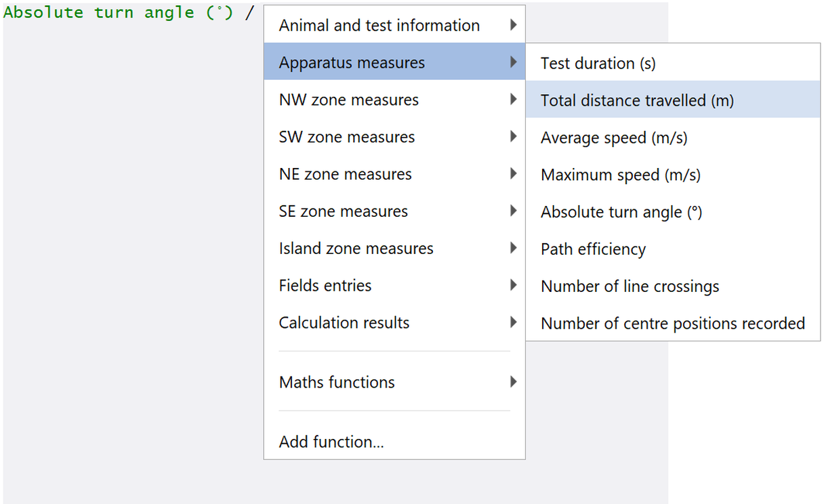Open Calculation results submenu
Image resolution: width=824 pixels, height=504 pixels.
[x=394, y=323]
